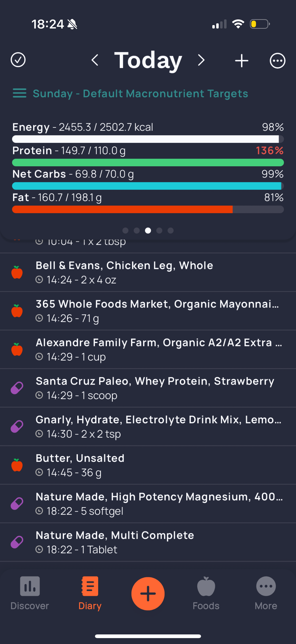Tap the pill icon beside Santa Cruz Paleo Whey

[17, 388]
